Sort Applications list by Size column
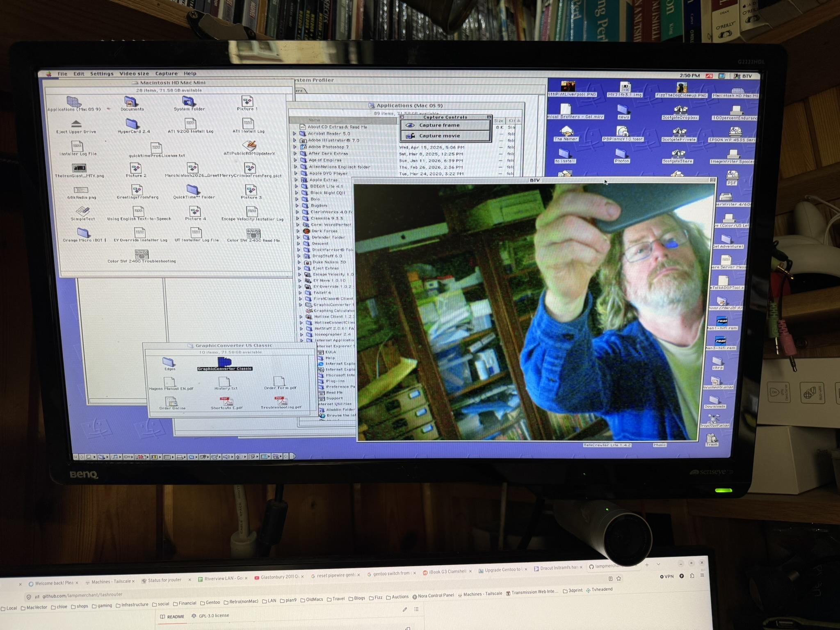Screen dimensions: 840x630 point(499,121)
